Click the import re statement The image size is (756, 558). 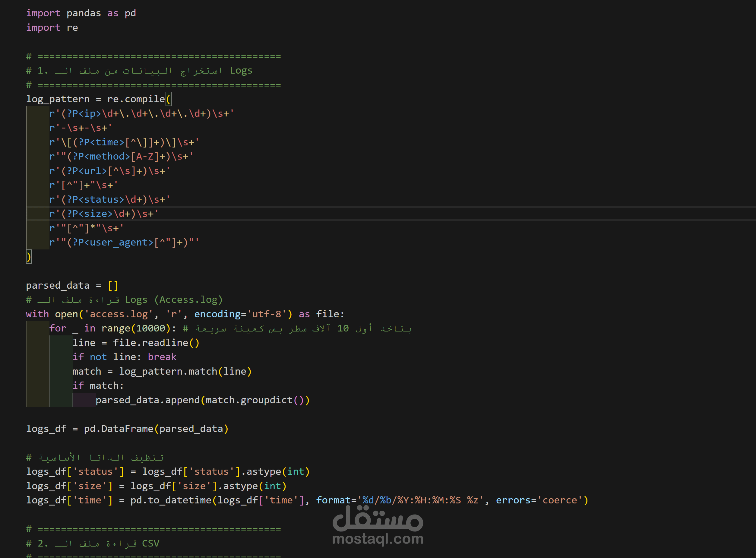(52, 27)
